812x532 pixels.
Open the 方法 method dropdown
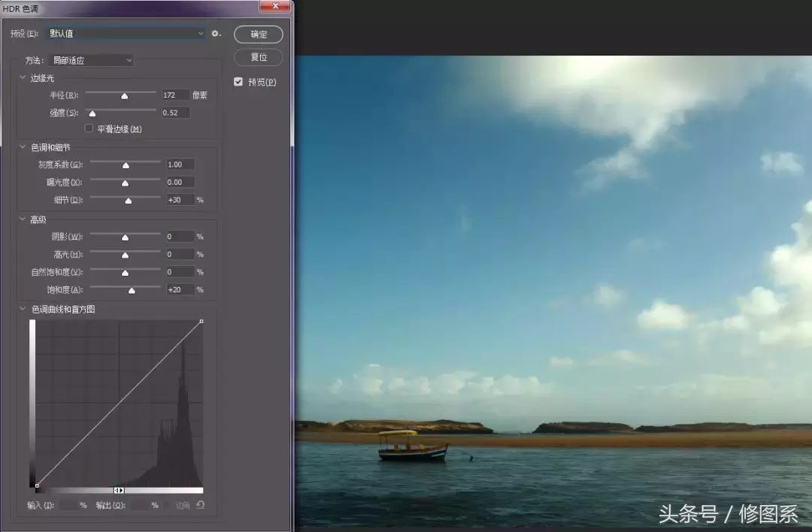tap(92, 61)
